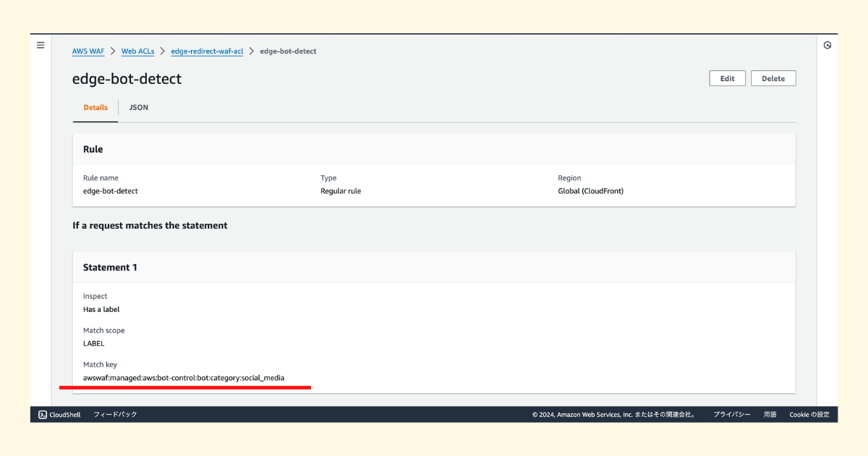Select the match key label value

[x=184, y=378]
